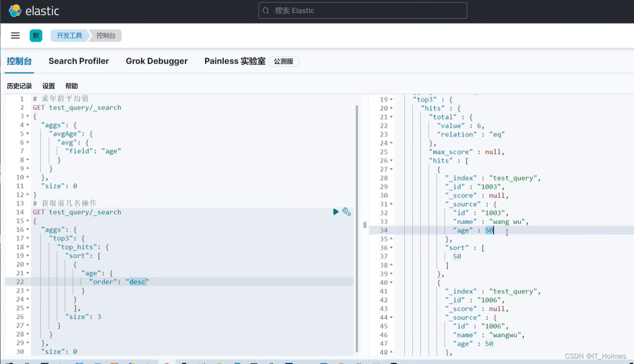Open 帮助 help

pyautogui.click(x=71, y=86)
